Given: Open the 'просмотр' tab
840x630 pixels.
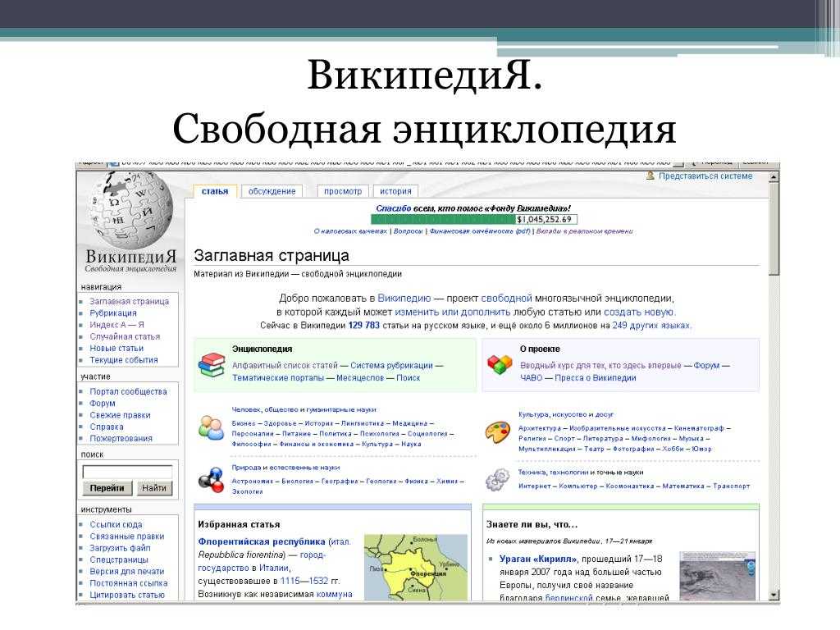Looking at the screenshot, I should [x=343, y=191].
